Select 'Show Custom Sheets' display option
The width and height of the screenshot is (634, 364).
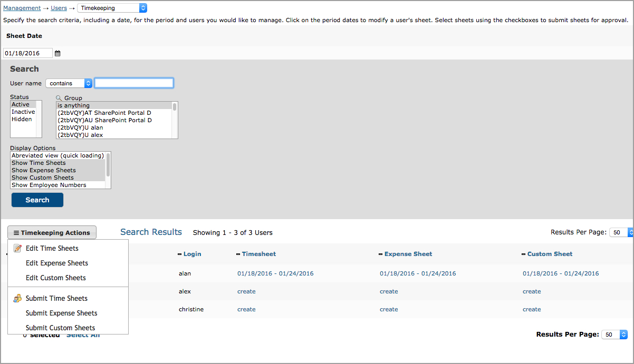[58, 178]
